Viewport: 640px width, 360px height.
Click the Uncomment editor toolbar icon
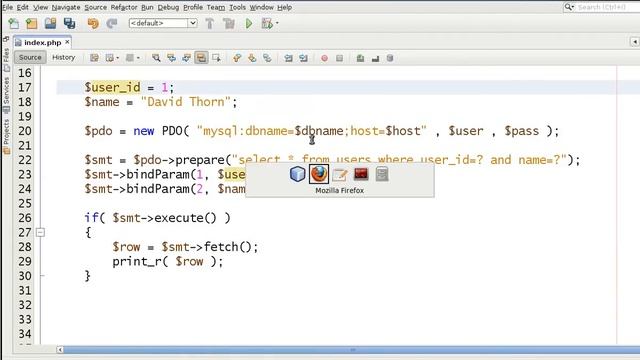tap(375, 59)
